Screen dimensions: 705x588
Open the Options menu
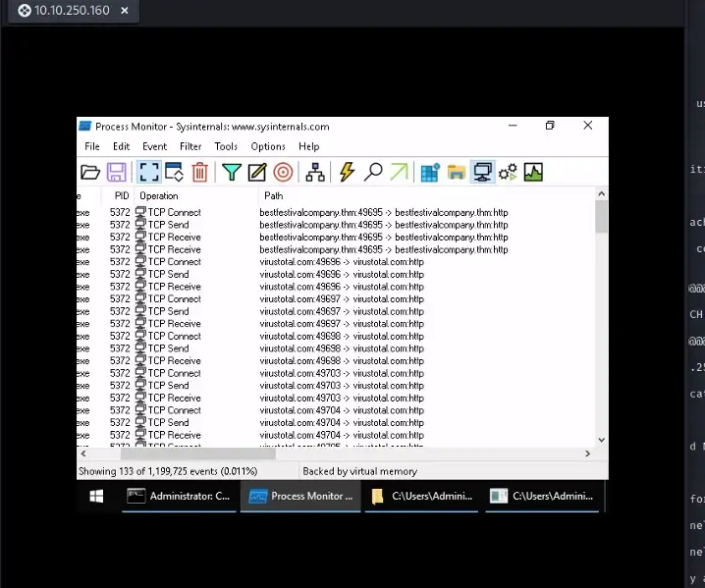268,146
